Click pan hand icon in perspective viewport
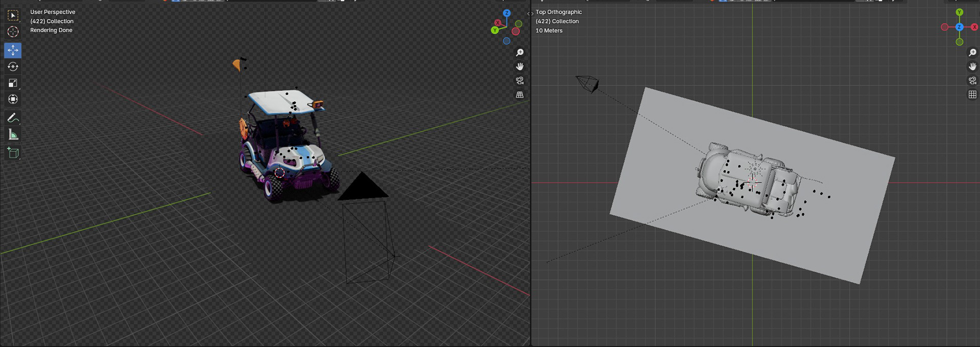Screen dimensions: 980x347 pyautogui.click(x=520, y=66)
